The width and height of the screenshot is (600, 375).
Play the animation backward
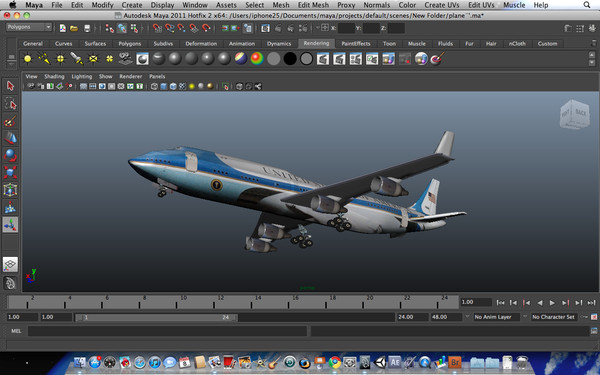(x=540, y=303)
